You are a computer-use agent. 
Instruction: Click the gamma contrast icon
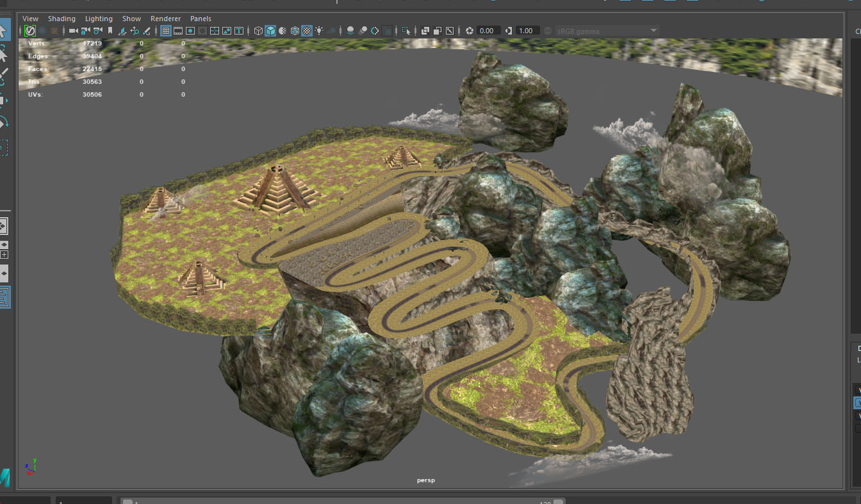point(509,31)
